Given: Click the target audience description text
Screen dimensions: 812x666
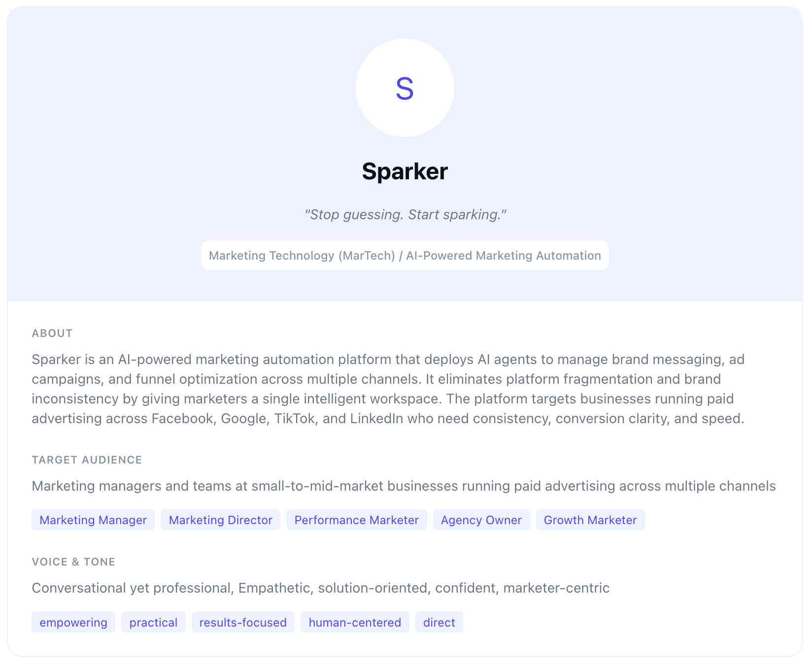Looking at the screenshot, I should (404, 486).
